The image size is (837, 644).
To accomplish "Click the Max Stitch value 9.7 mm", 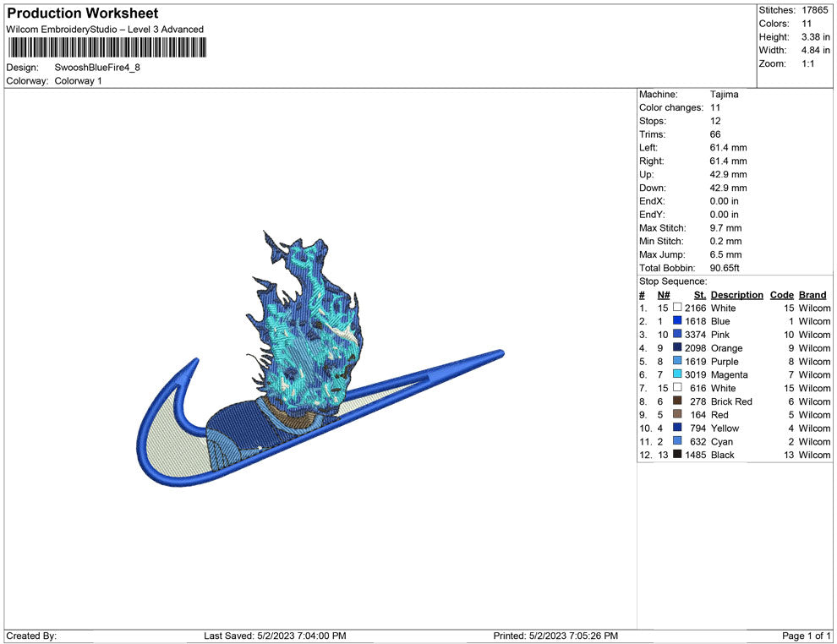I will (725, 228).
